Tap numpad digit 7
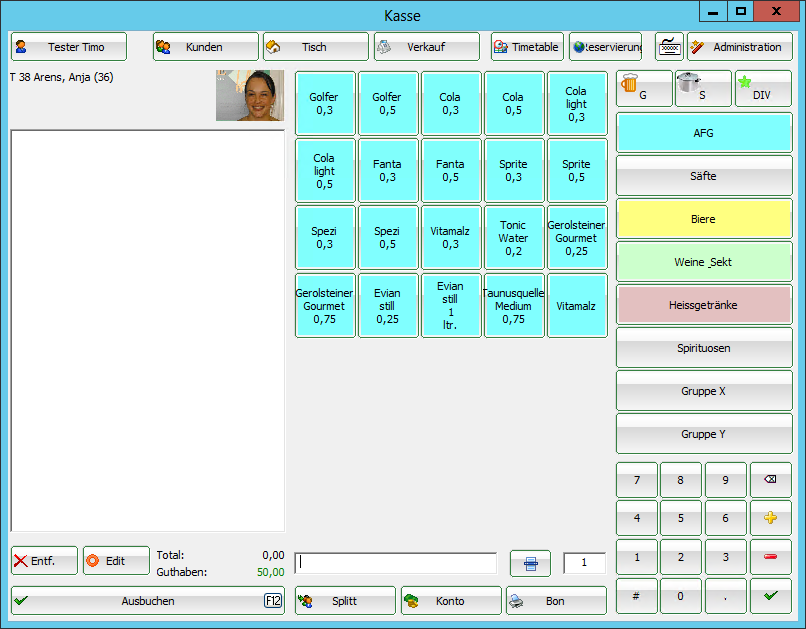This screenshot has width=806, height=629. (x=637, y=480)
